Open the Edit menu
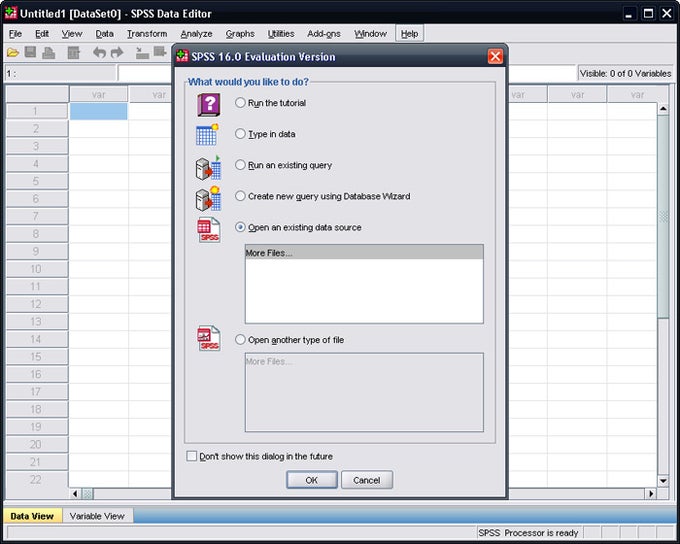 pos(42,33)
